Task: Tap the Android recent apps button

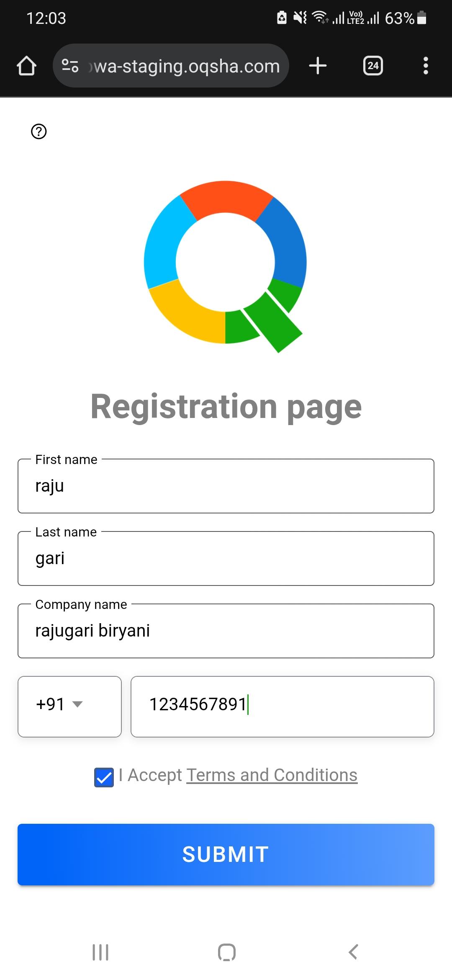Action: pos(100,952)
